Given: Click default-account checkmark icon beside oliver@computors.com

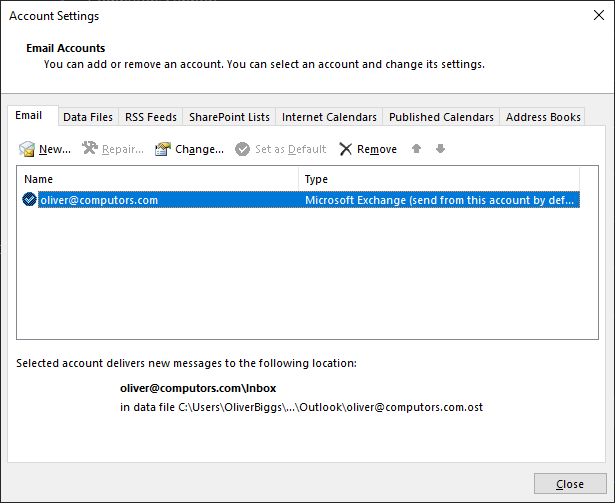Looking at the screenshot, I should point(29,199).
